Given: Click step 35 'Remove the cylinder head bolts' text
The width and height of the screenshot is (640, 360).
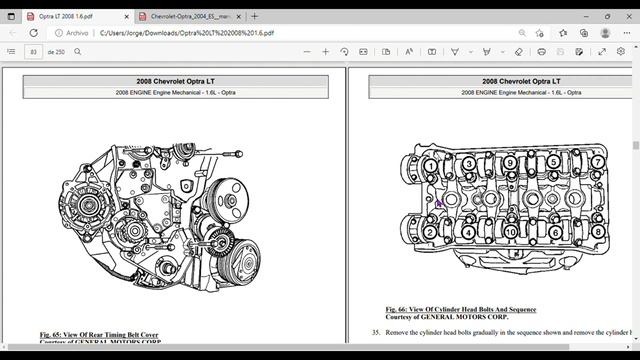Looking at the screenshot, I should coord(508,332).
